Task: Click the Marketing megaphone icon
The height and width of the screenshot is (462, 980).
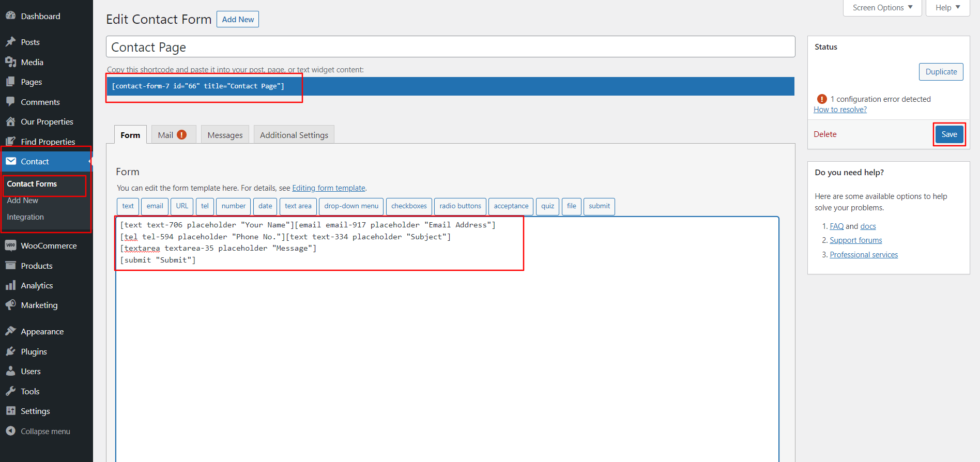Action: click(10, 305)
